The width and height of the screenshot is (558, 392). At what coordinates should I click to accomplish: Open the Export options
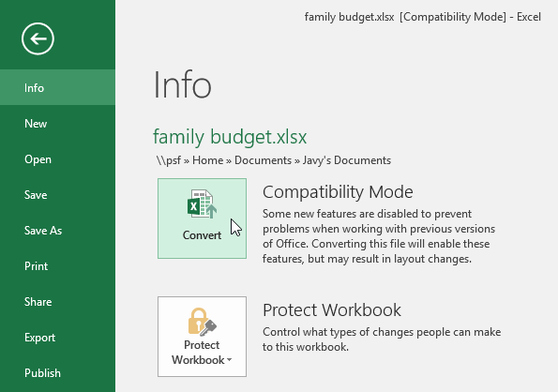click(x=57, y=338)
